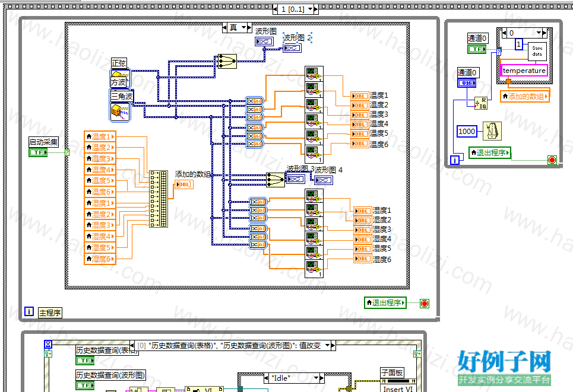Click the 湿度6 local variable node
This screenshot has height=392, width=573.
point(100,259)
